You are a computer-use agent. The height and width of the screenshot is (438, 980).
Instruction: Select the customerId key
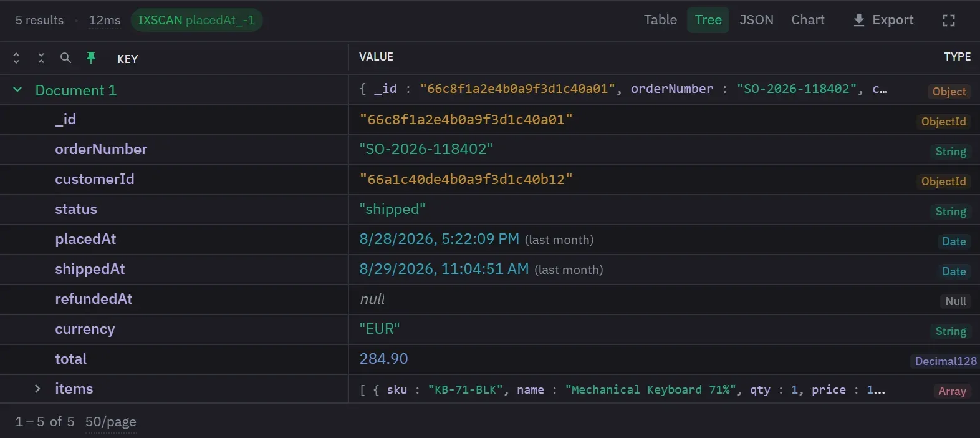click(95, 179)
